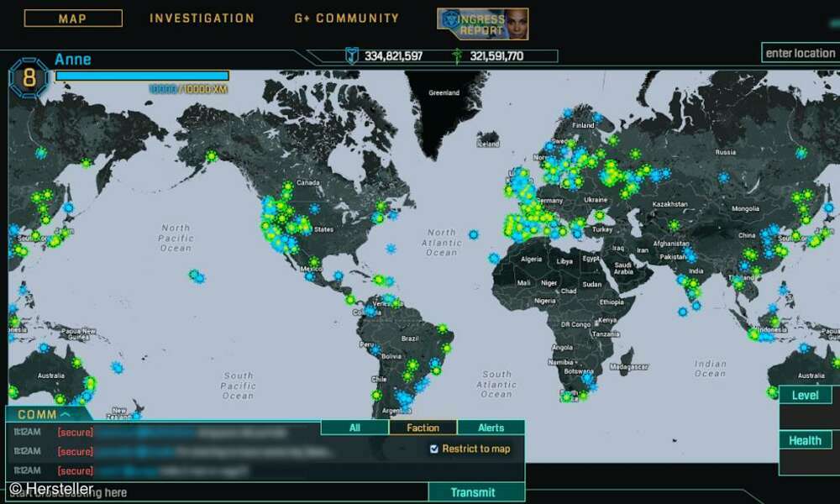This screenshot has width=840, height=504.
Task: Toggle the Health map filter
Action: (x=806, y=440)
